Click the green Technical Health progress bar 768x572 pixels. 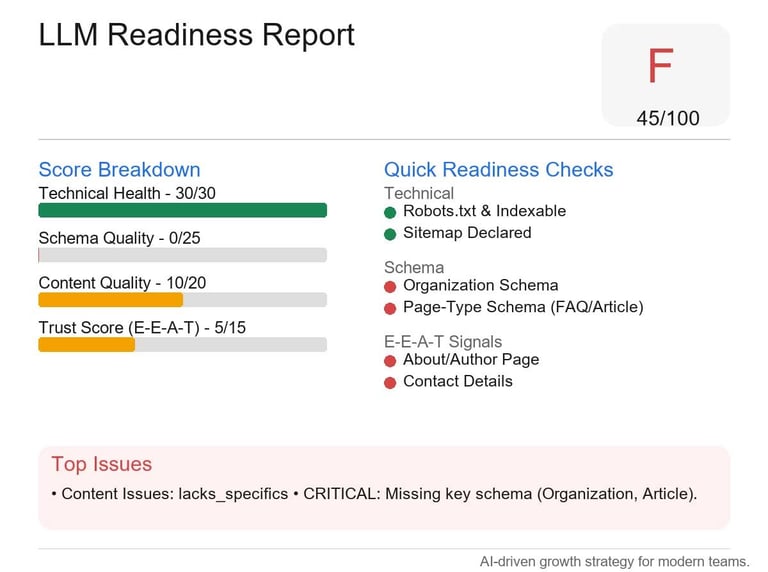point(183,210)
